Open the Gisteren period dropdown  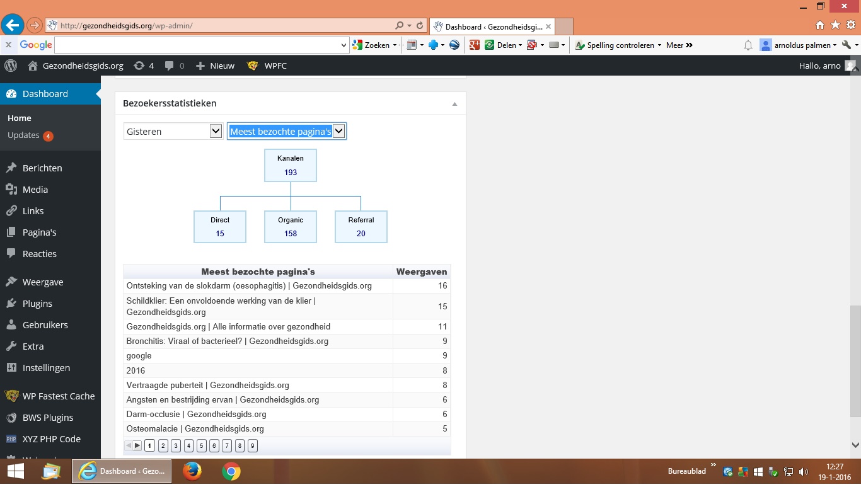pyautogui.click(x=173, y=131)
